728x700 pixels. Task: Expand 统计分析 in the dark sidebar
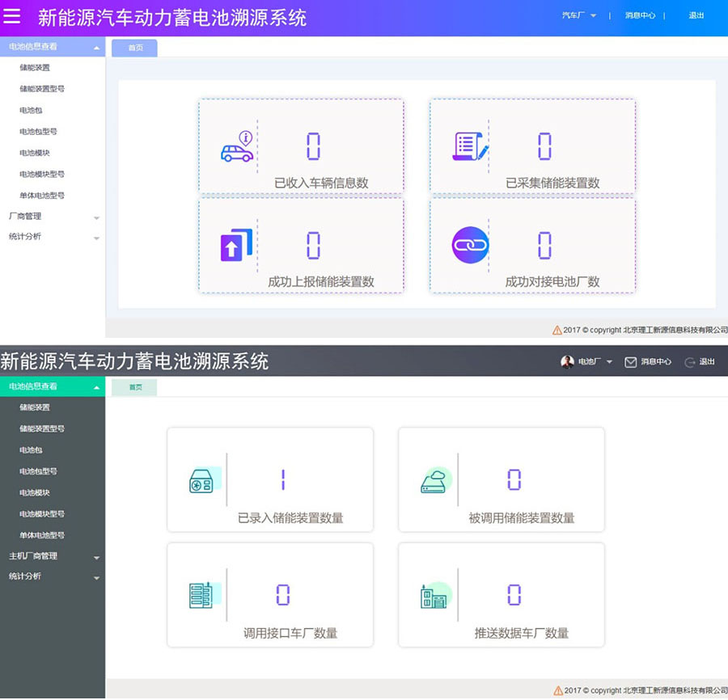(x=53, y=576)
